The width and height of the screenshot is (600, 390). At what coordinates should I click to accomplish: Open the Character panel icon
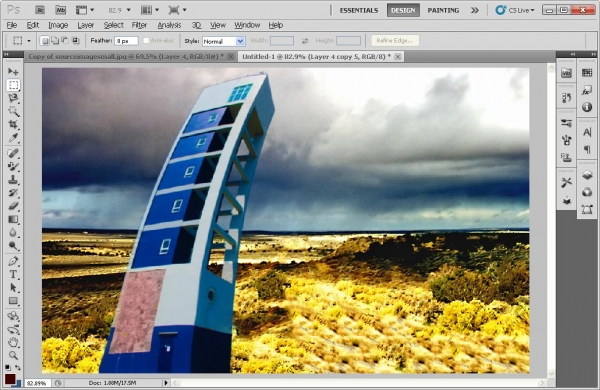pyautogui.click(x=587, y=132)
